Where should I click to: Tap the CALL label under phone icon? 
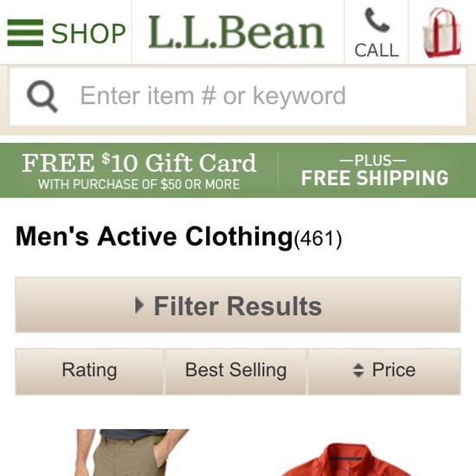pos(376,50)
